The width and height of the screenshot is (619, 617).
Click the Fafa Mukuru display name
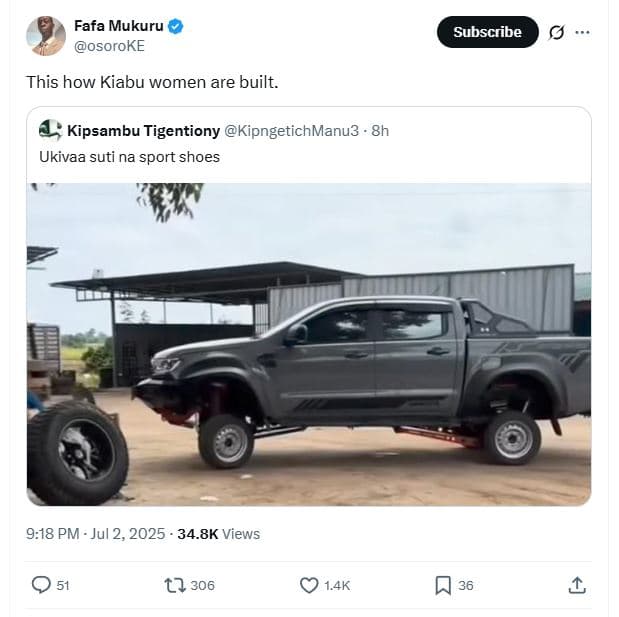click(x=118, y=26)
